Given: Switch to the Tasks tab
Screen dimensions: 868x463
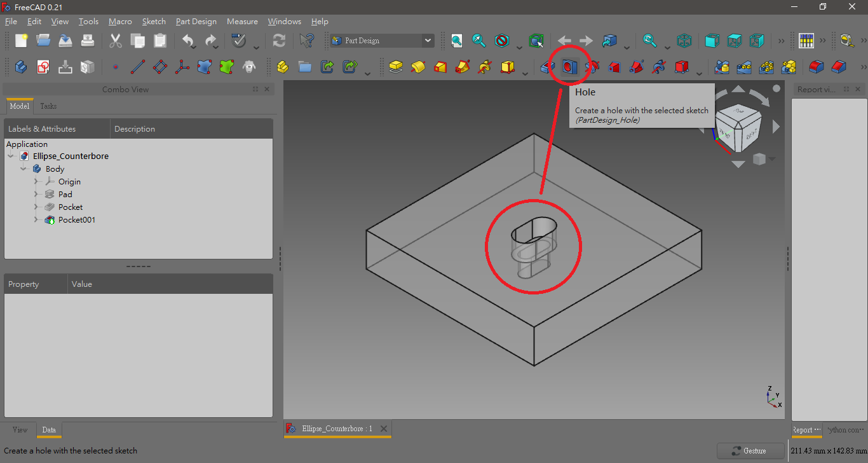Looking at the screenshot, I should point(48,106).
